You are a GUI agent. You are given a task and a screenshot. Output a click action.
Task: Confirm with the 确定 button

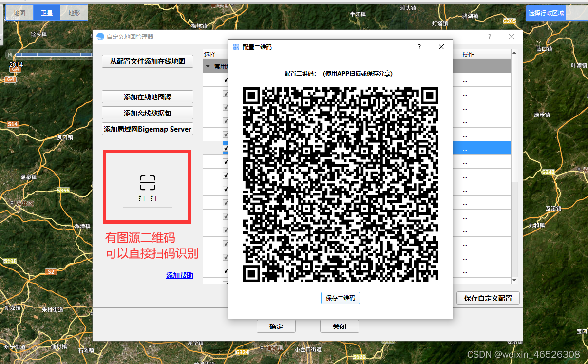[276, 326]
